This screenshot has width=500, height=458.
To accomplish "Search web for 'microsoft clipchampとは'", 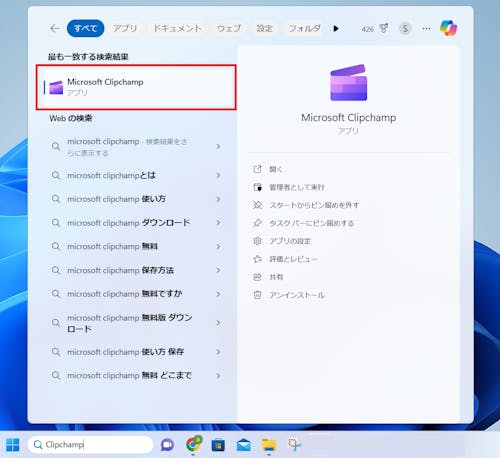I will point(111,175).
